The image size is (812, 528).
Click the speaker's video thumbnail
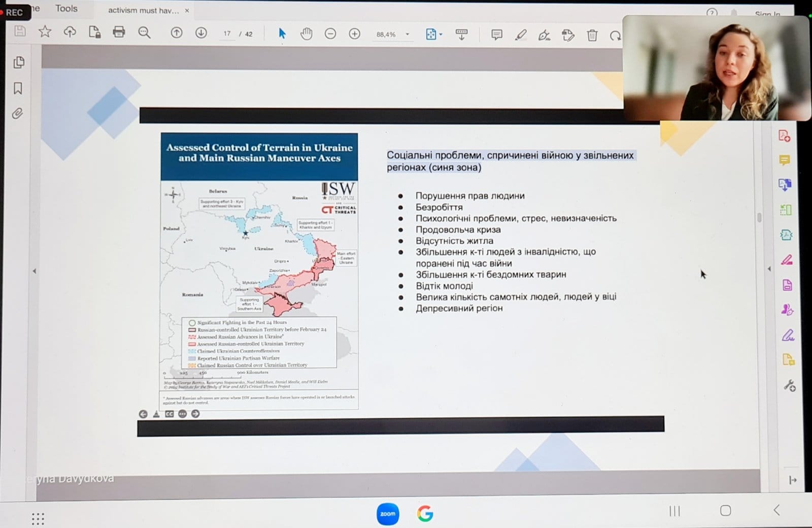(716, 68)
